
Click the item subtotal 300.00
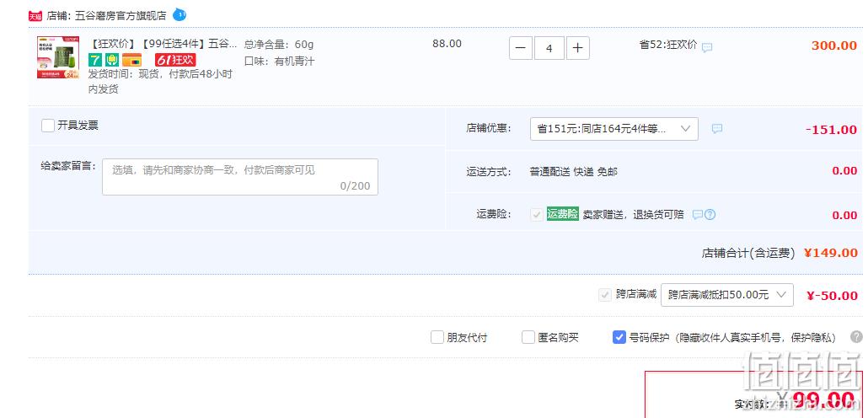(833, 46)
